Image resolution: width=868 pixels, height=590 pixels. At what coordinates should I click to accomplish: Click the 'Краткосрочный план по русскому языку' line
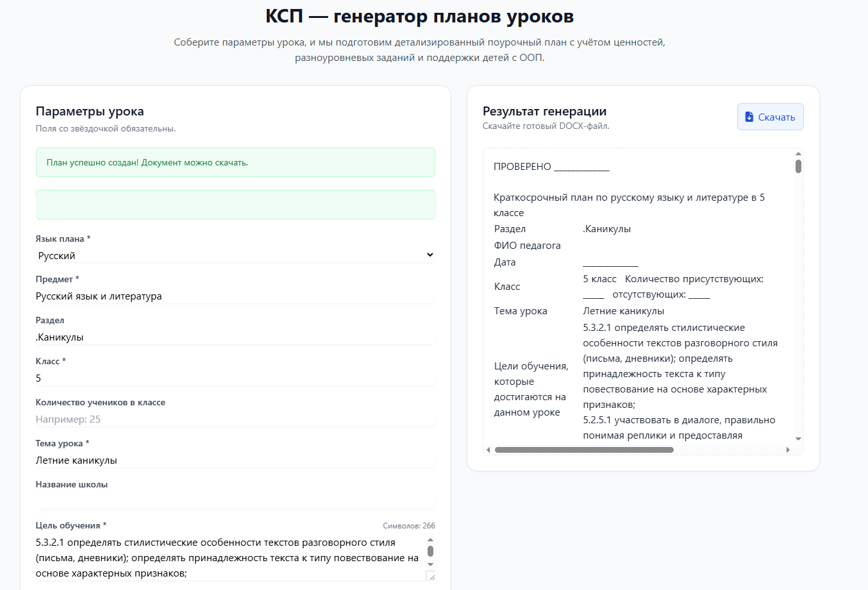click(629, 205)
